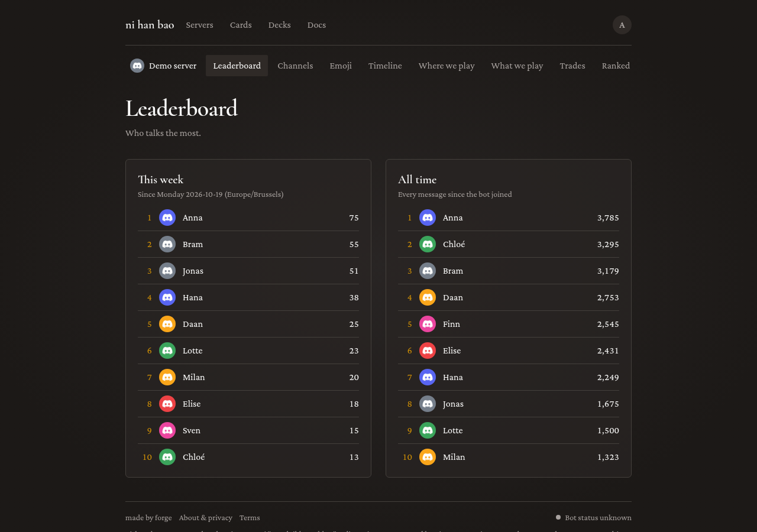Click Anna's avatar in All time list

(x=428, y=218)
